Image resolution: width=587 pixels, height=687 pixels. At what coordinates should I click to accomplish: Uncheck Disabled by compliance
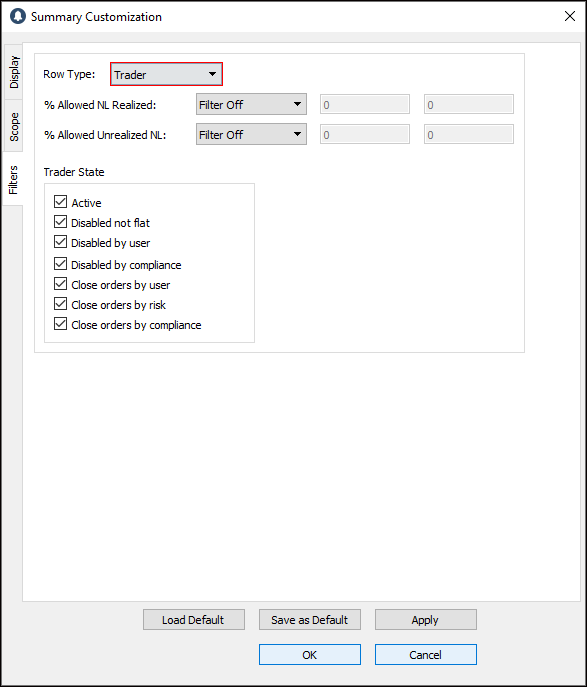coord(60,264)
